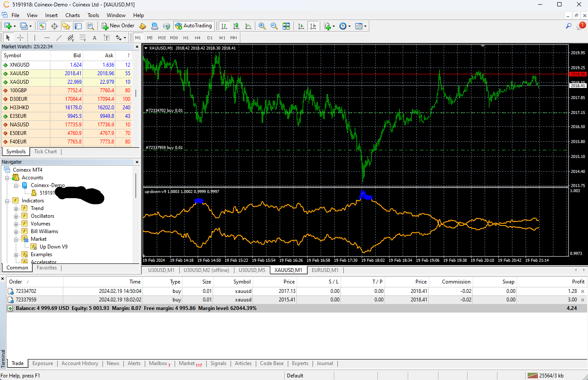This screenshot has width=588, height=380.
Task: Toggle the Market Watch window button
Action: click(x=42, y=26)
